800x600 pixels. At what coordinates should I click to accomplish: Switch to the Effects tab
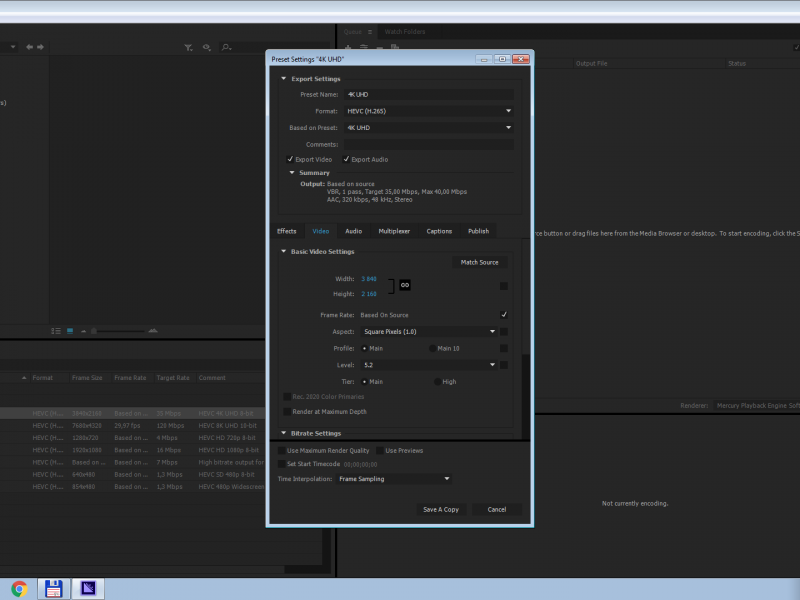(287, 231)
